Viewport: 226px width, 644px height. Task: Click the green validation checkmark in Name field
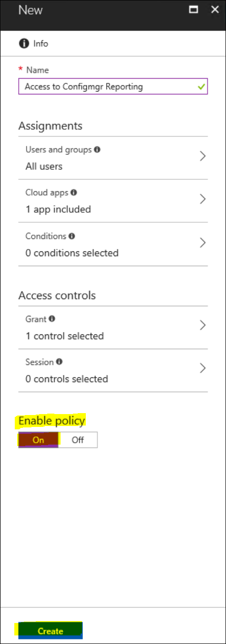(x=201, y=87)
